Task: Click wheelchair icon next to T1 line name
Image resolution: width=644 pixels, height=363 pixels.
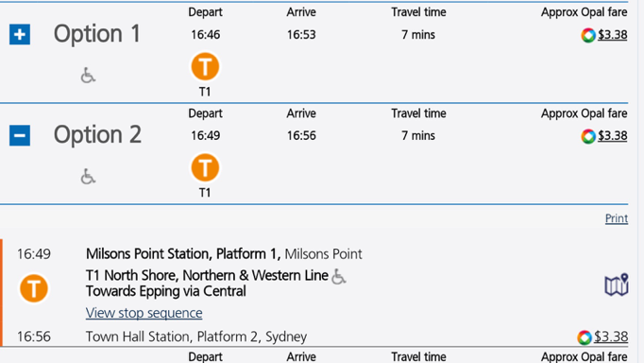Action: click(x=339, y=276)
